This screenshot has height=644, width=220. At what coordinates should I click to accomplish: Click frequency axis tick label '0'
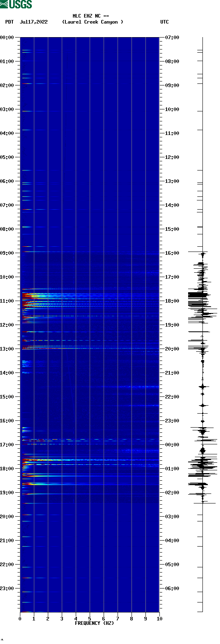(20, 619)
